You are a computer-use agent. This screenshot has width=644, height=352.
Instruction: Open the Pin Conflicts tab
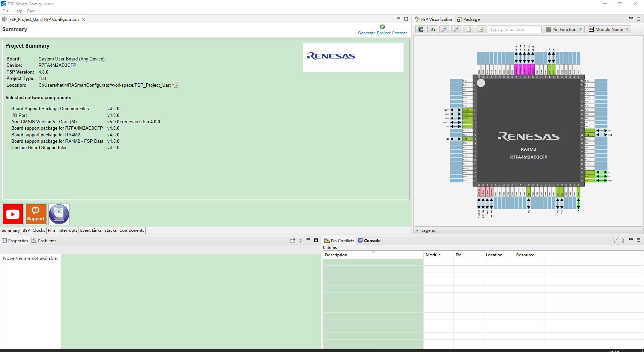tap(339, 240)
